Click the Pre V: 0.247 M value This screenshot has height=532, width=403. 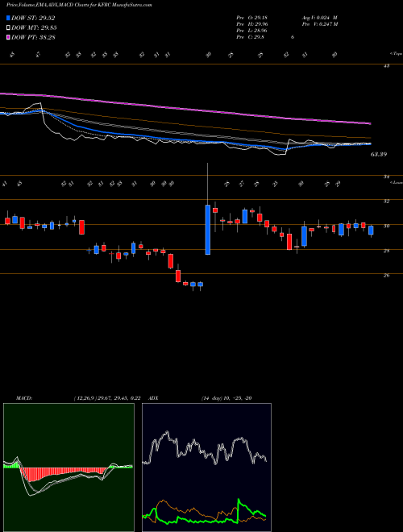pyautogui.click(x=319, y=24)
